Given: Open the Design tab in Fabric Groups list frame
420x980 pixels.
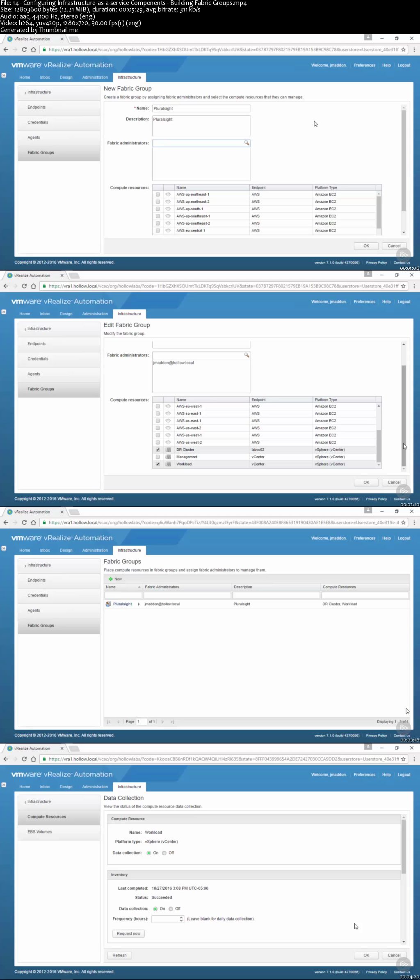Looking at the screenshot, I should tap(66, 550).
